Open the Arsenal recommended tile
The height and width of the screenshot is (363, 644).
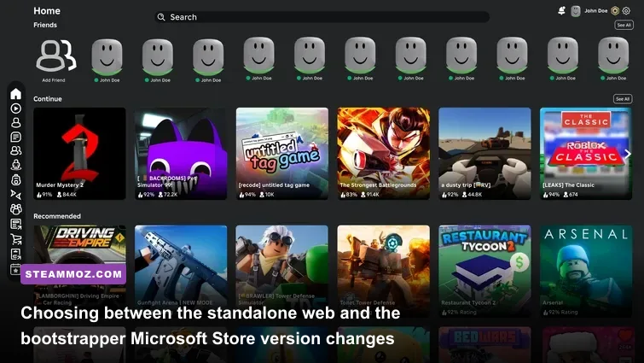586,272
